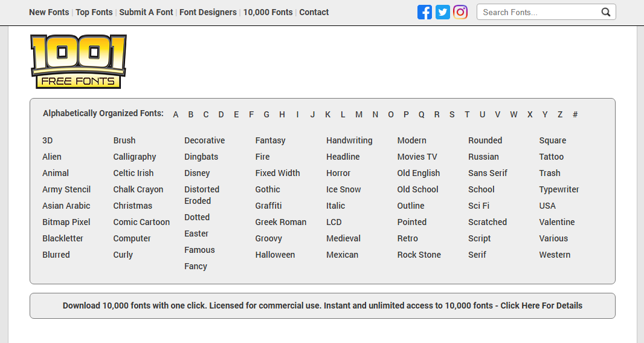Select the 10,000 Fonts nav link
This screenshot has height=343, width=644.
(x=268, y=12)
